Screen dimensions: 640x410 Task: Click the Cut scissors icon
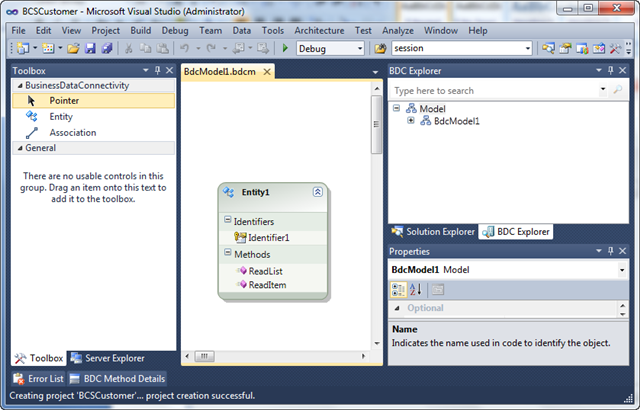click(129, 49)
